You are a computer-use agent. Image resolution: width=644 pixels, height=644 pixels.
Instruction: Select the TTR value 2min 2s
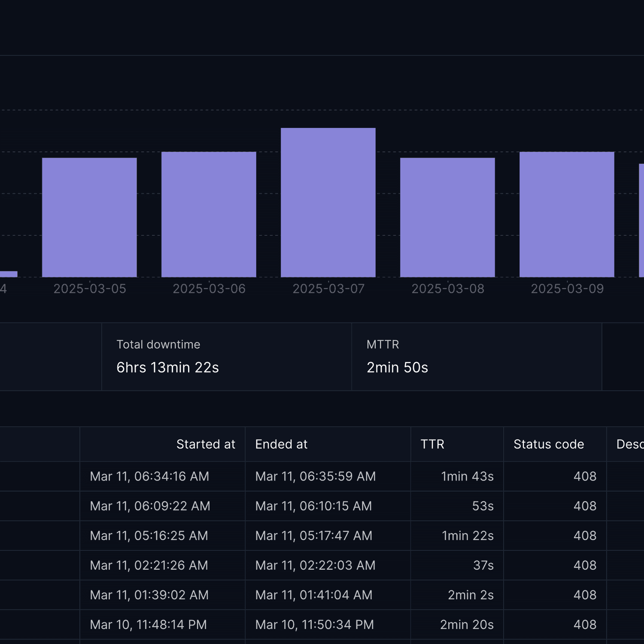pos(471,595)
